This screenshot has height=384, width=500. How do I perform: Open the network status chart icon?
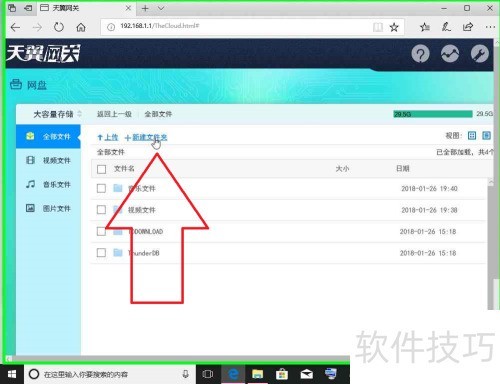[450, 54]
